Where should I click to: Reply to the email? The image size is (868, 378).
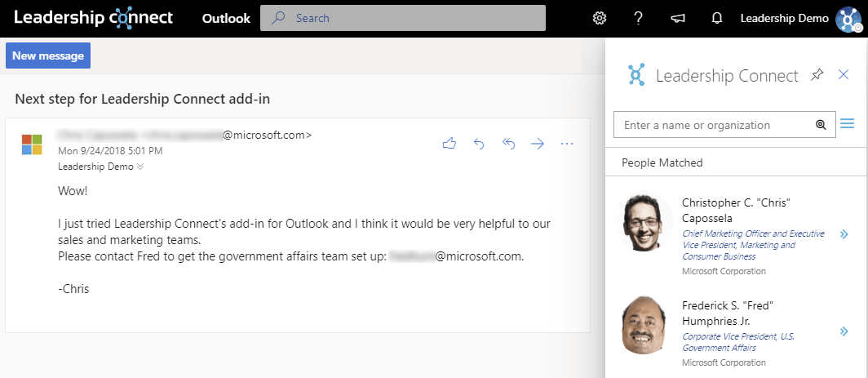click(480, 145)
